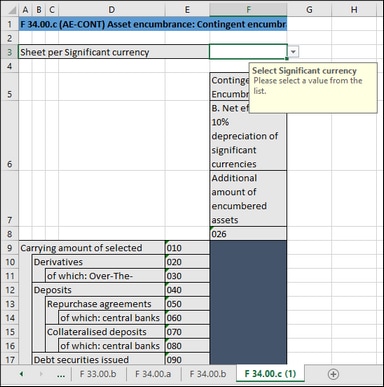Select column H header
The width and height of the screenshot is (384, 387).
(354, 10)
